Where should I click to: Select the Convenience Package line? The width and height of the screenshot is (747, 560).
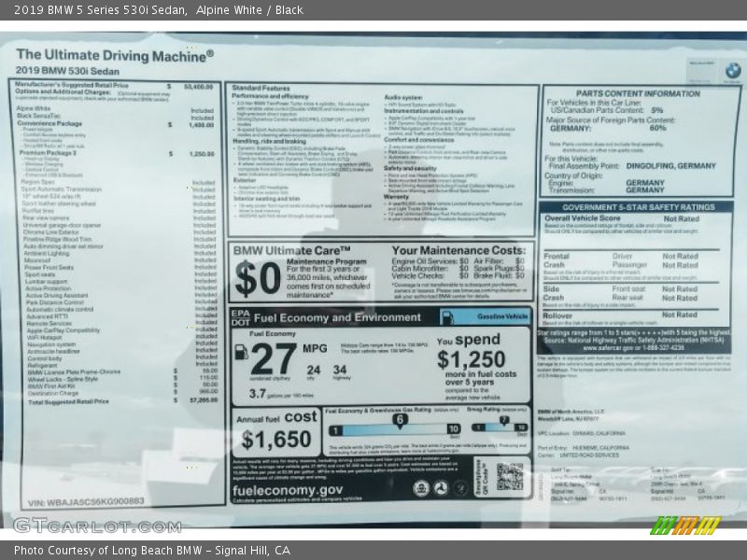coord(115,124)
